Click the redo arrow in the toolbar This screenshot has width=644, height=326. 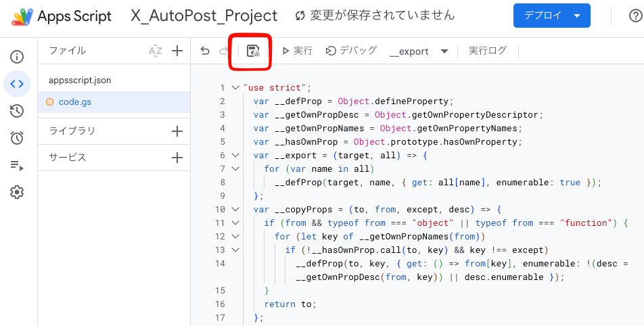tap(223, 51)
